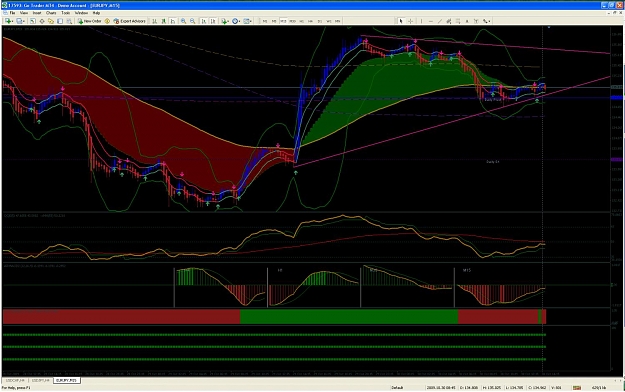Open the Help menu
Screen dimensions: 625x392
coord(96,13)
